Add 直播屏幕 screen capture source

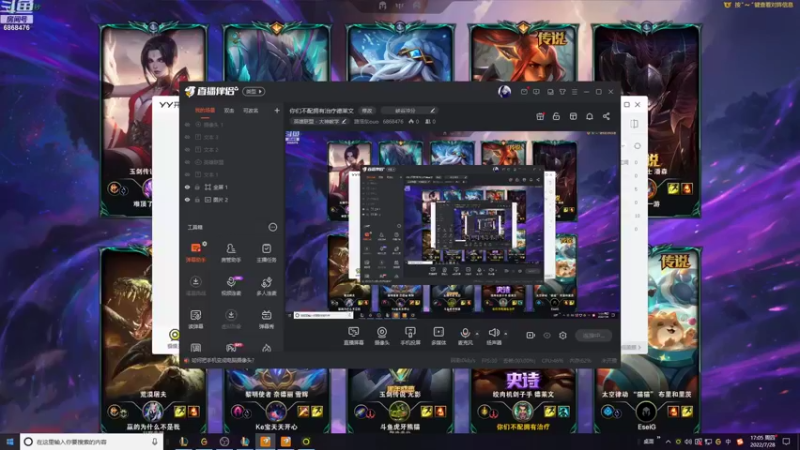click(353, 336)
